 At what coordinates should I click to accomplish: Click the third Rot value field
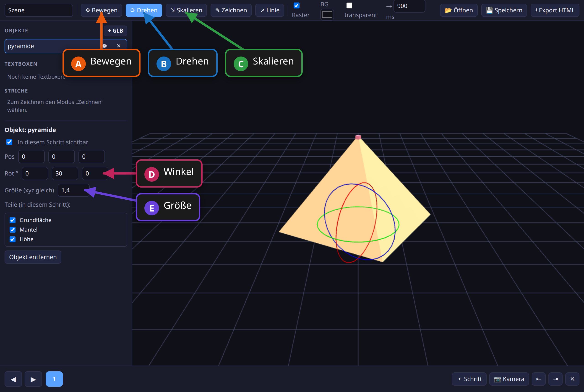tap(95, 173)
